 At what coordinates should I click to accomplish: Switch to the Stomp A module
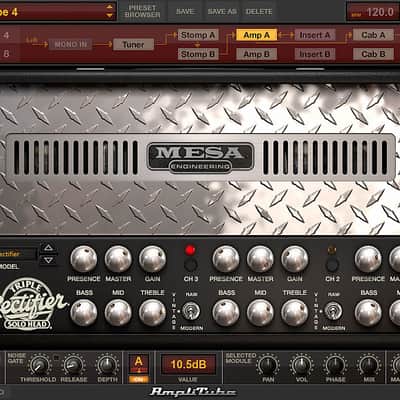198,35
